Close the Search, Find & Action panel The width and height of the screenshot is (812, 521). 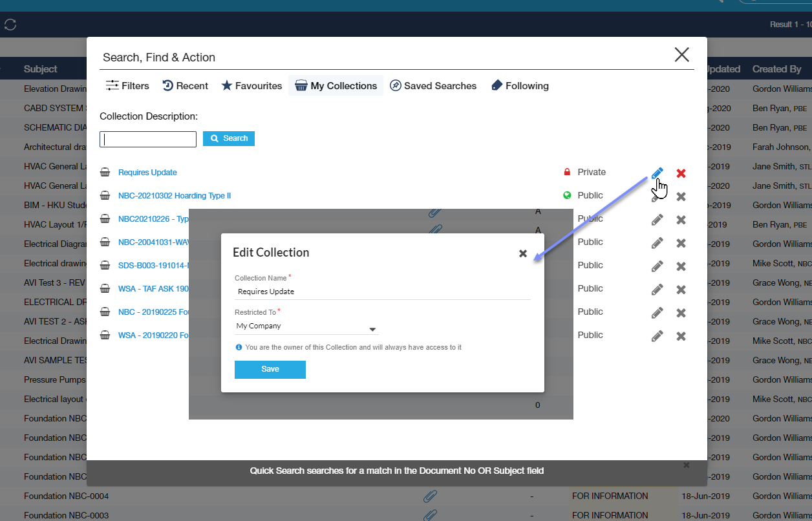point(681,55)
